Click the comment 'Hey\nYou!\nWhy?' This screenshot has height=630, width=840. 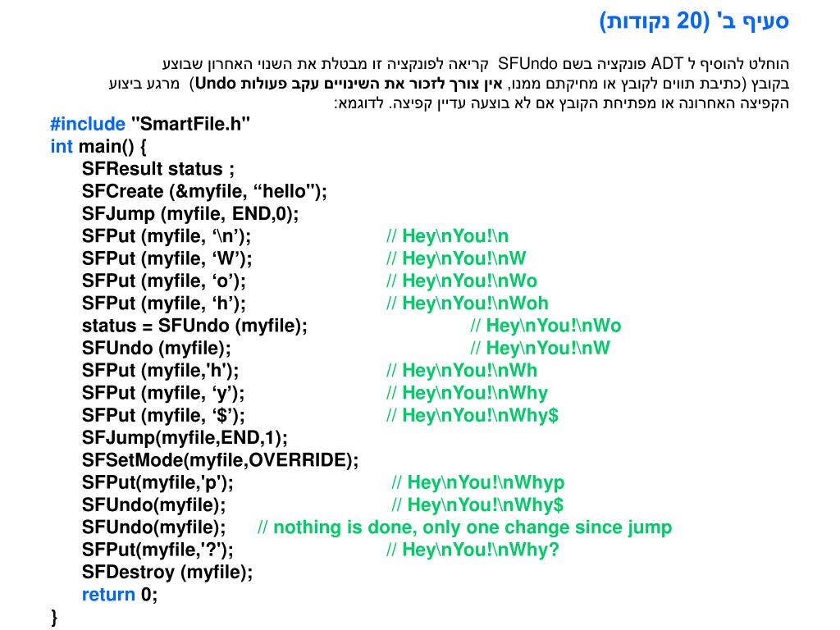click(x=472, y=550)
